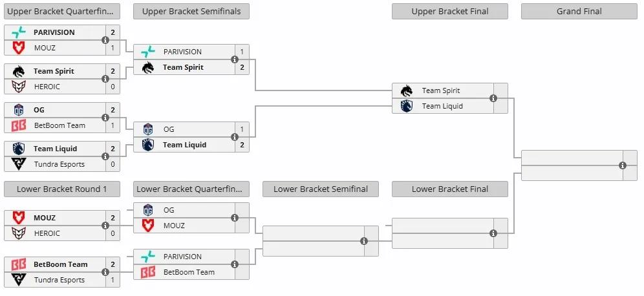The image size is (644, 296).
Task: Click MOUZ vs HEROIC lower round info icon
Action: 105,226
